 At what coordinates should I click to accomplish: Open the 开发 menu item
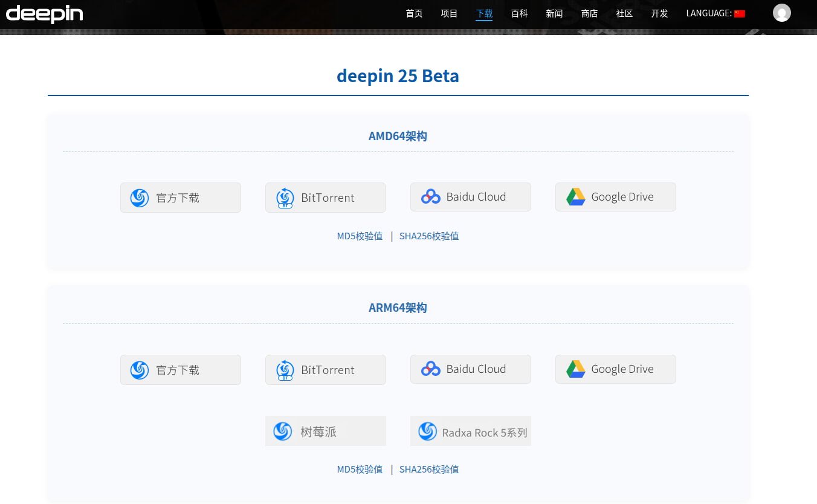(659, 13)
